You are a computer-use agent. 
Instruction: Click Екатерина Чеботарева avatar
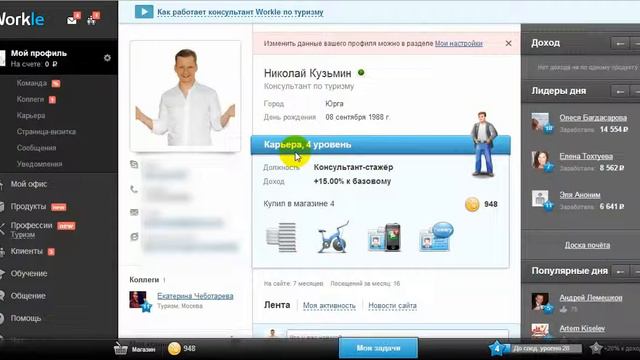point(138,300)
